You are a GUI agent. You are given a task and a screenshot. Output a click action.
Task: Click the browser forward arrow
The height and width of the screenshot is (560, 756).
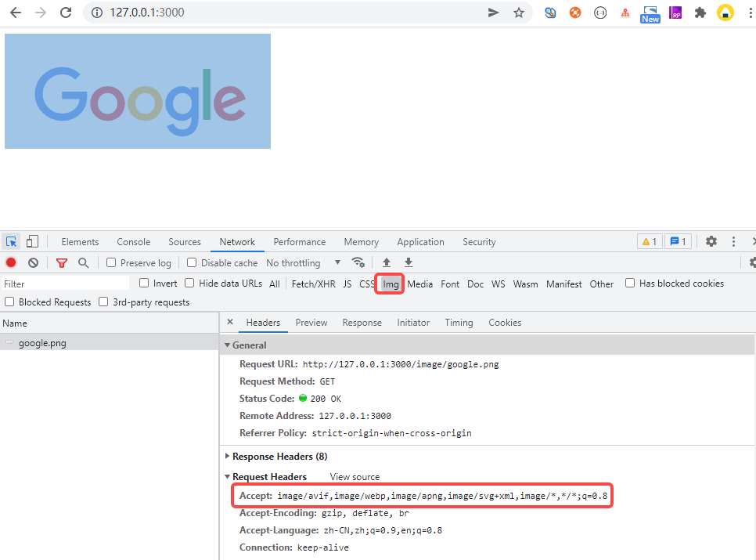[41, 13]
